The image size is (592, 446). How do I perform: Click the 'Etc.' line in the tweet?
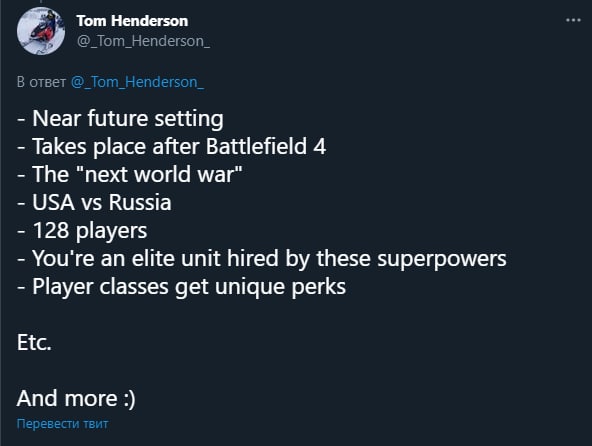(x=34, y=343)
